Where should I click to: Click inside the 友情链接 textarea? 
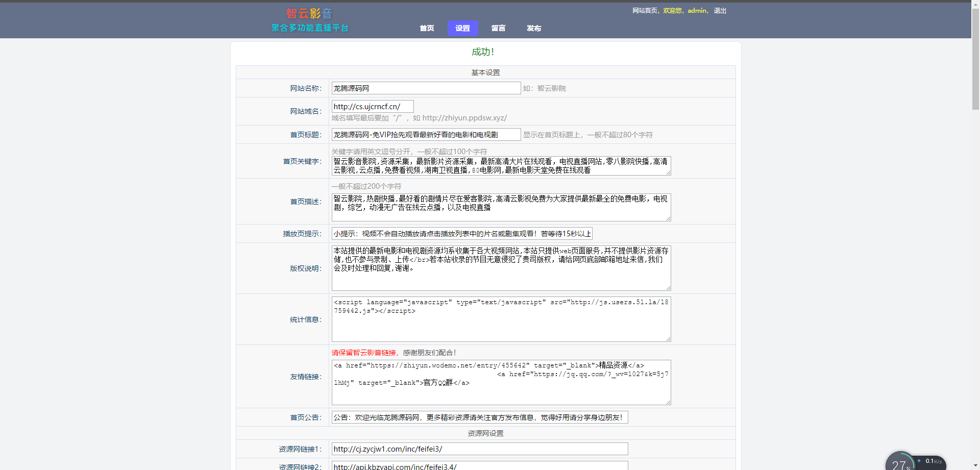click(x=501, y=383)
